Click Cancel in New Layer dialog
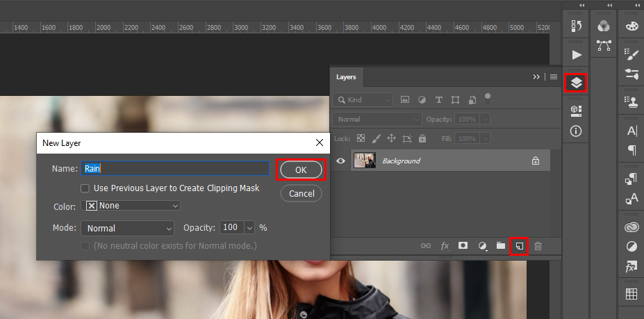Viewport: 644px width, 319px height. pos(301,193)
